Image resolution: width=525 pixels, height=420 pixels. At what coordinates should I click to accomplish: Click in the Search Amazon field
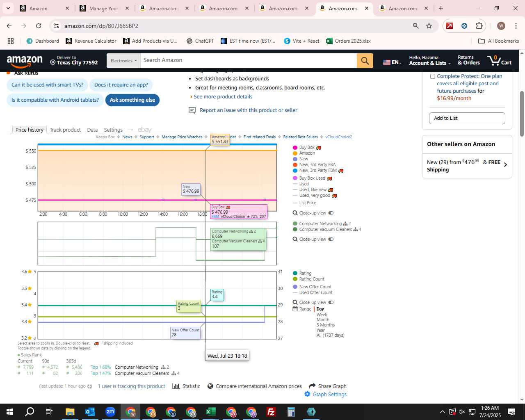(x=249, y=61)
